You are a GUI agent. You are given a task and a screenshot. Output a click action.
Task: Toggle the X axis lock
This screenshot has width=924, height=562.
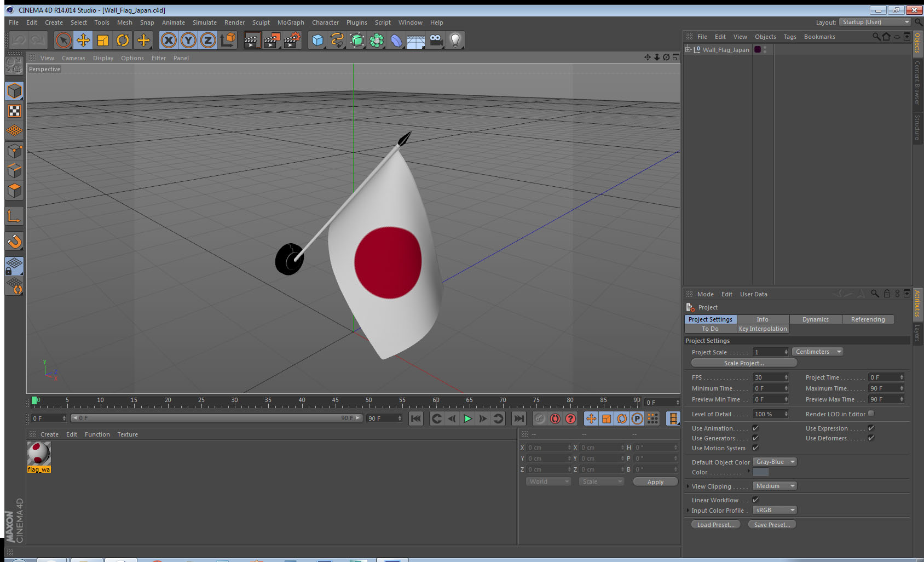click(169, 40)
